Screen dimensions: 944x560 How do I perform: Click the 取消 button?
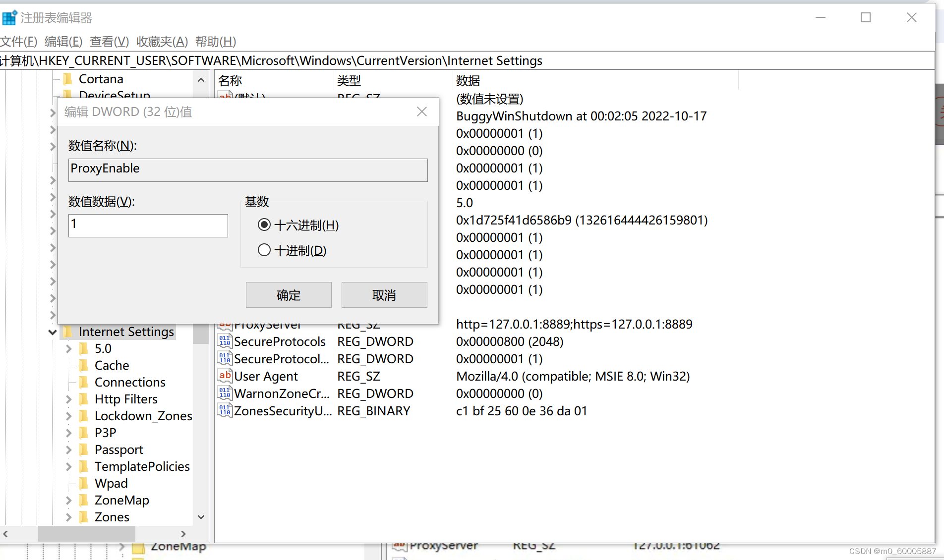384,294
